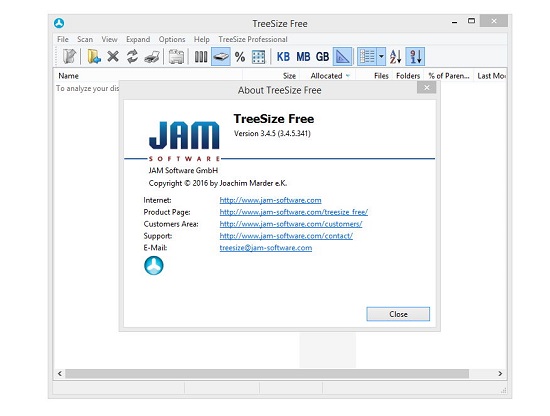Click the sort alphabetically A-Z icon
This screenshot has height=416, width=550.
point(395,56)
